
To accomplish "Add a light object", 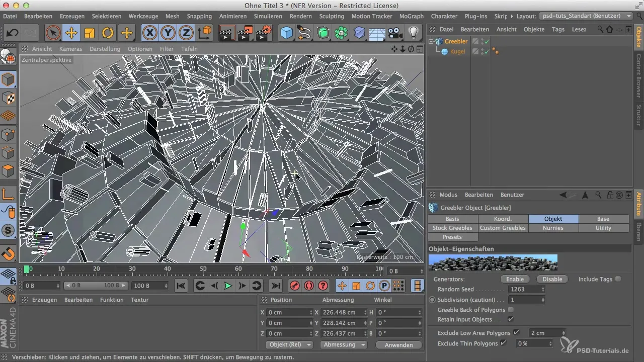I will point(414,34).
